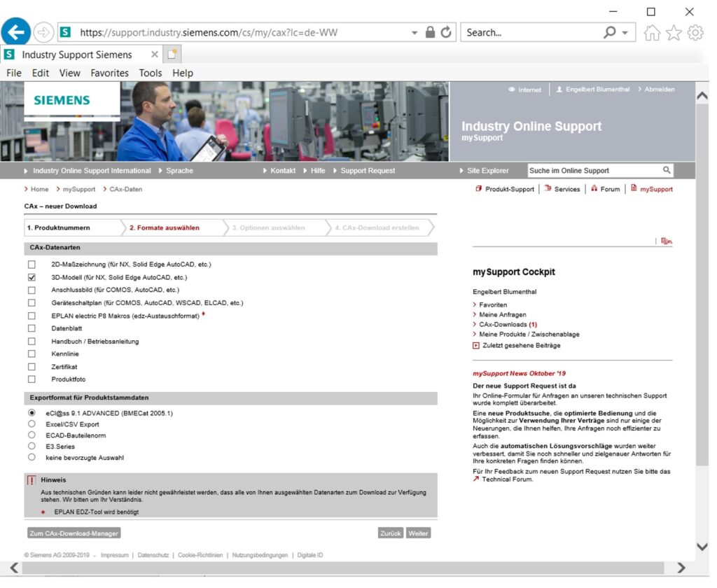Check the Datenblatt checkbox
Viewport: 717px width, 588px height.
pyautogui.click(x=32, y=328)
